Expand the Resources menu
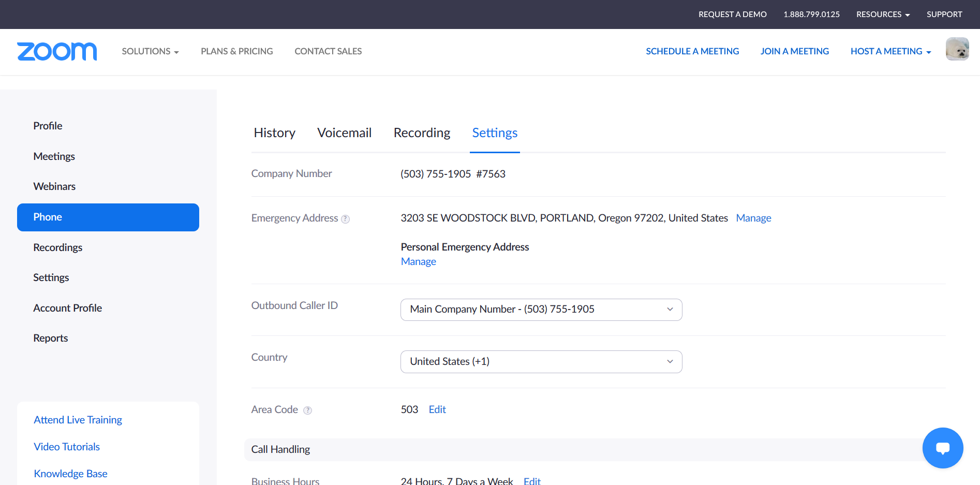Viewport: 980px width, 485px height. click(882, 14)
